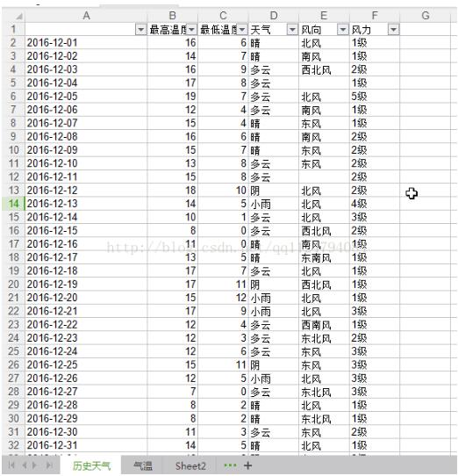Click the date cell 2016-12-01

86,43
